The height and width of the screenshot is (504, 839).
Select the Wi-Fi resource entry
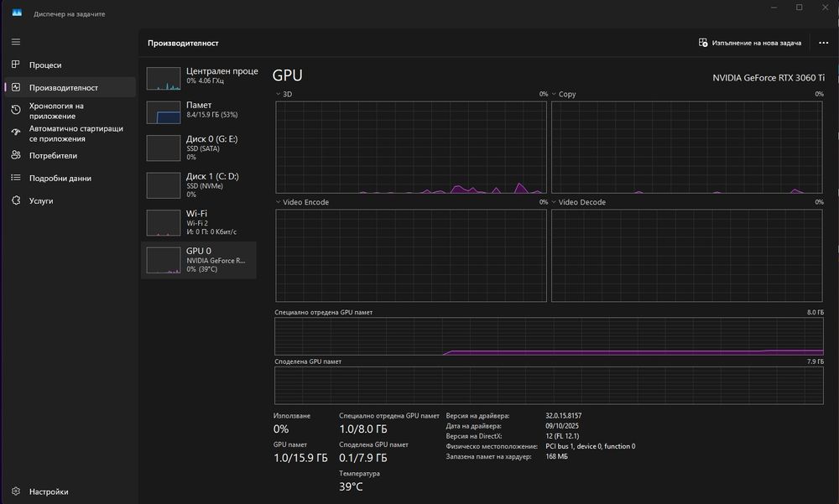coord(199,222)
